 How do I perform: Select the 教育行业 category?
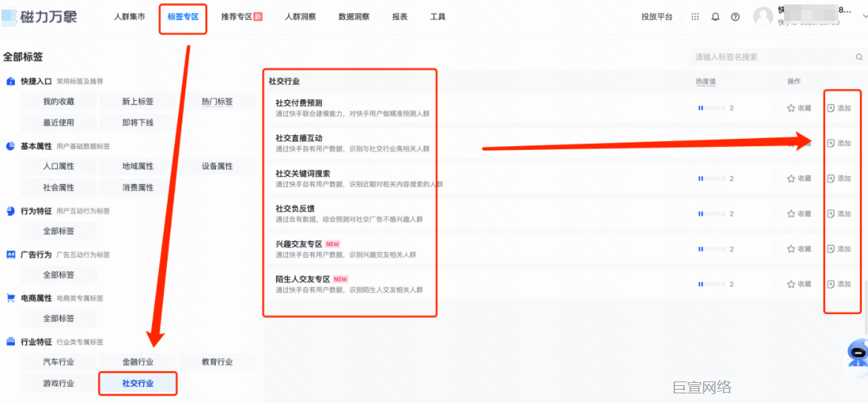click(217, 362)
